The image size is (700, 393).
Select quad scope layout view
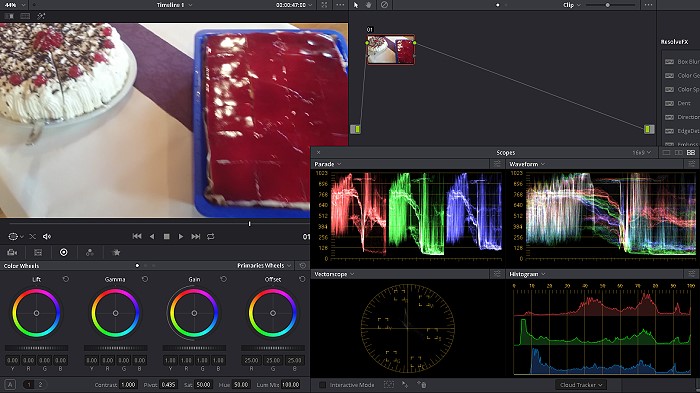[x=691, y=153]
